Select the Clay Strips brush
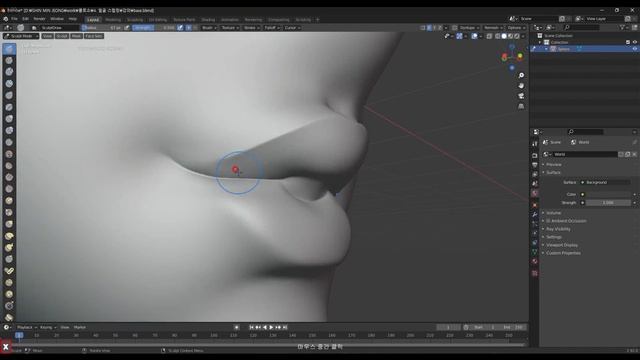The height and width of the screenshot is (360, 640). (9, 84)
